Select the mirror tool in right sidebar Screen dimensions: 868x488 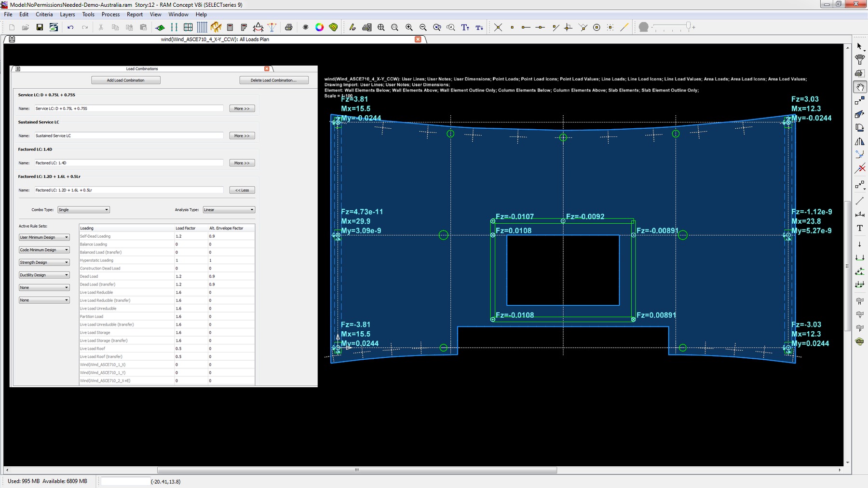[859, 142]
